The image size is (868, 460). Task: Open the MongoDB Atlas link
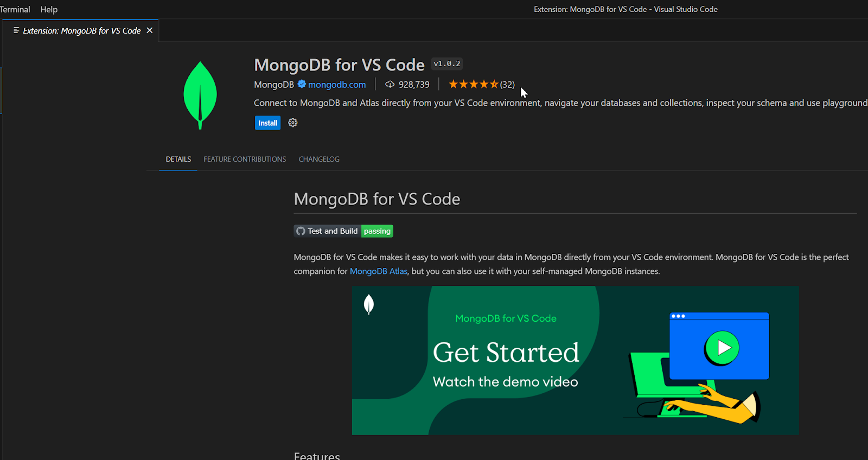point(378,271)
